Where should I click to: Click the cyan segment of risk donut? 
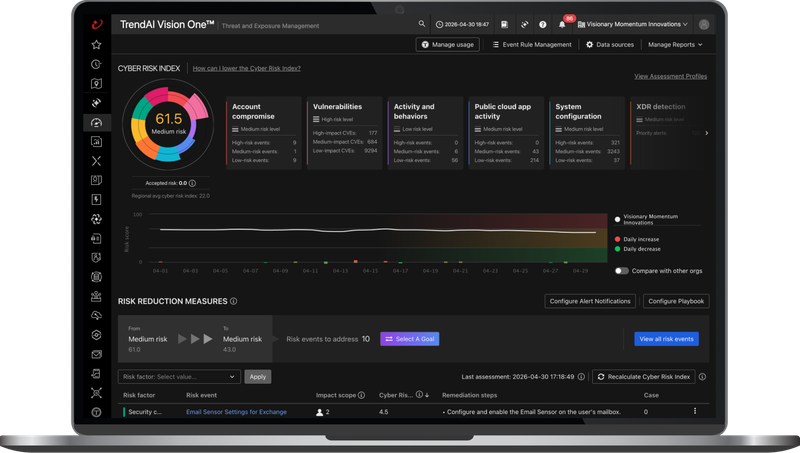[x=169, y=155]
